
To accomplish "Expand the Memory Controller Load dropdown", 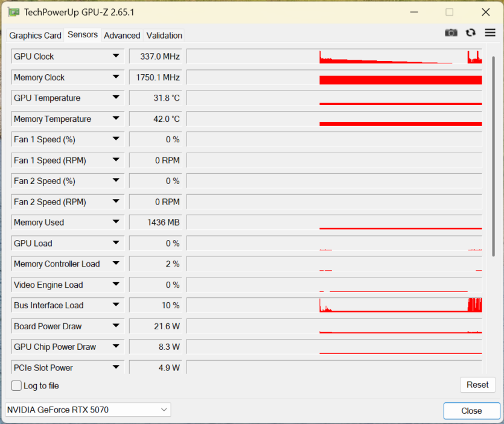I will (116, 264).
